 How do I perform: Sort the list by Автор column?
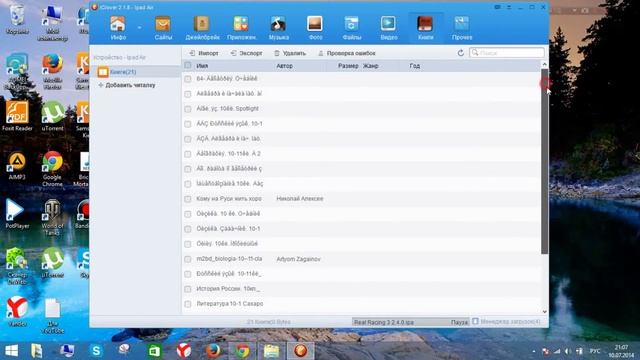(x=284, y=66)
